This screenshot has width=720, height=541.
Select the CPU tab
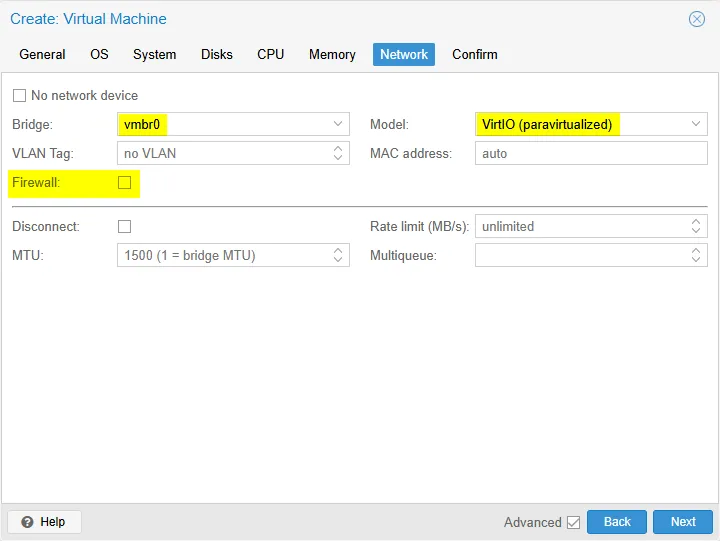270,55
